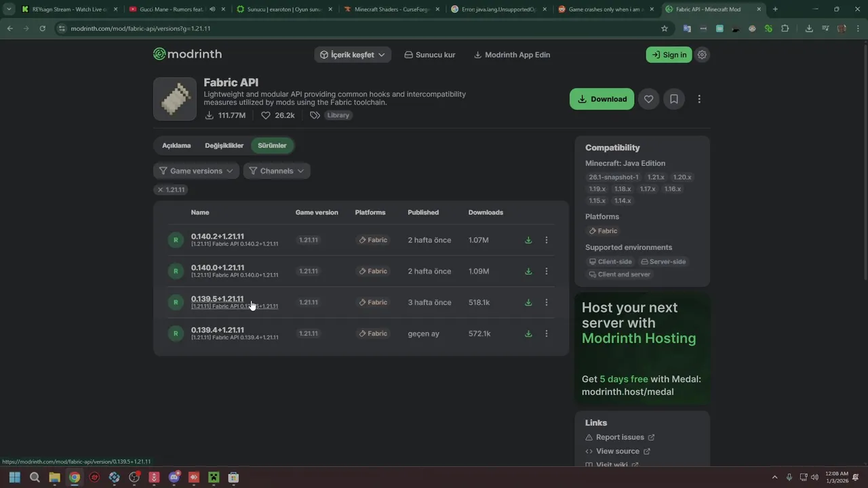Open the Modrinth App Edin link
The width and height of the screenshot is (868, 488).
[512, 55]
